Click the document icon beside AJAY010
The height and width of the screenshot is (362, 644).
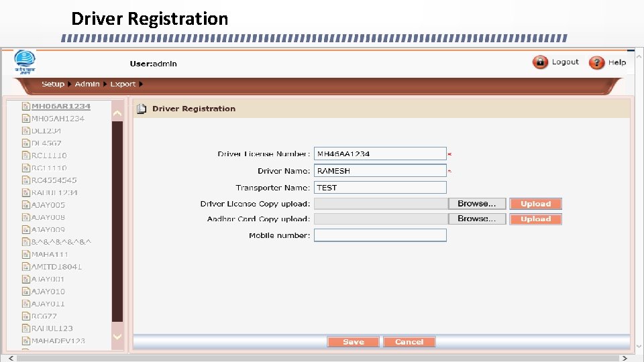[26, 292]
